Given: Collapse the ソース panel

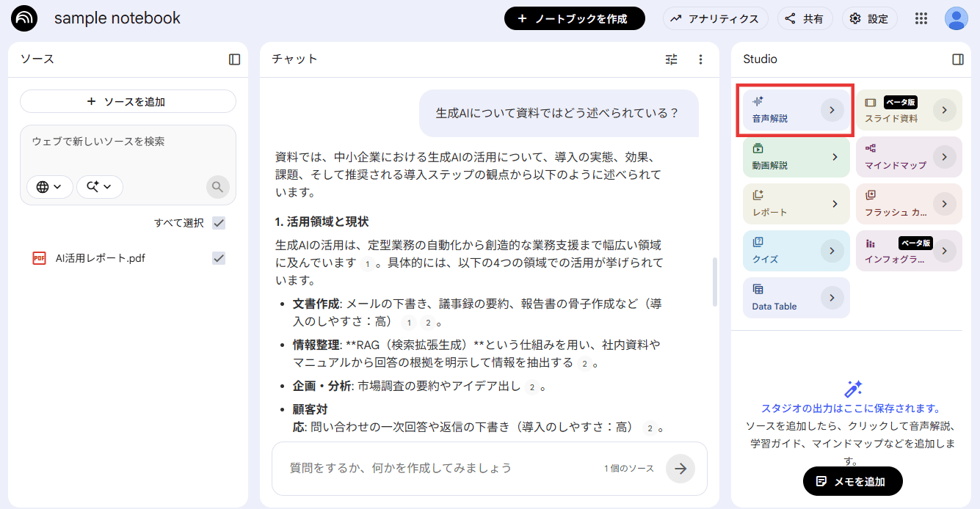Looking at the screenshot, I should point(235,59).
